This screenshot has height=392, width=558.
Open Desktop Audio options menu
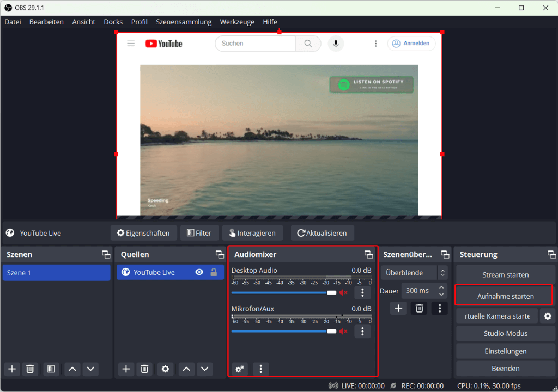362,292
